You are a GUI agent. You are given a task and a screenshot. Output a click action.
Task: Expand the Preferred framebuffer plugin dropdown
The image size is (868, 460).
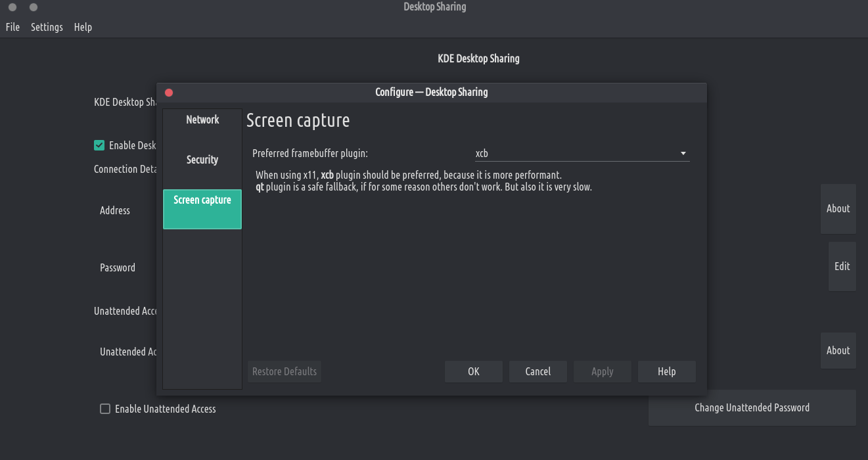(x=582, y=153)
